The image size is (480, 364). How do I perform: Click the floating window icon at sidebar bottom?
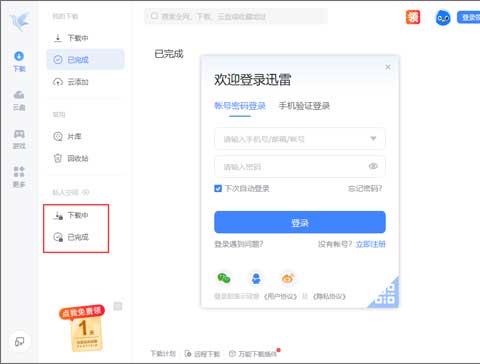click(x=19, y=342)
